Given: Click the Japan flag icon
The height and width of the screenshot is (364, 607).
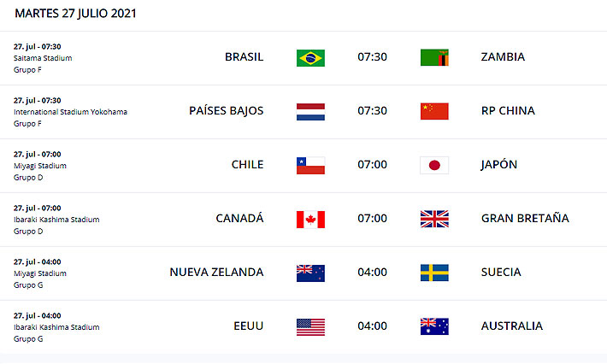Looking at the screenshot, I should 434,165.
